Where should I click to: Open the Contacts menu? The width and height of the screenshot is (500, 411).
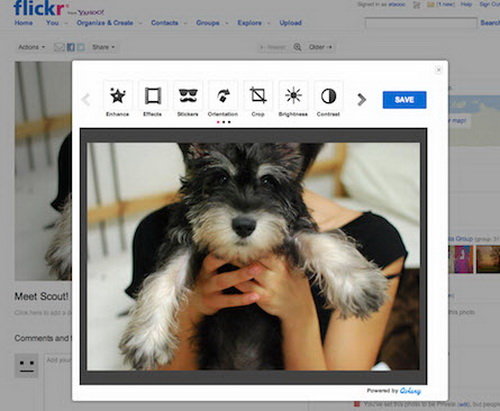point(165,23)
